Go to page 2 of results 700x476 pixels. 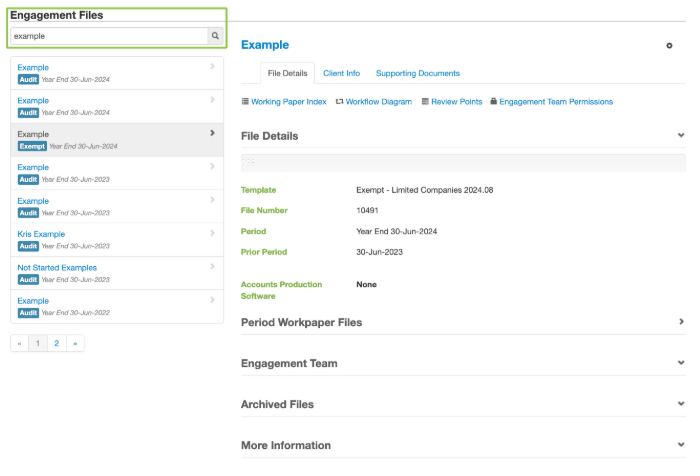[56, 343]
